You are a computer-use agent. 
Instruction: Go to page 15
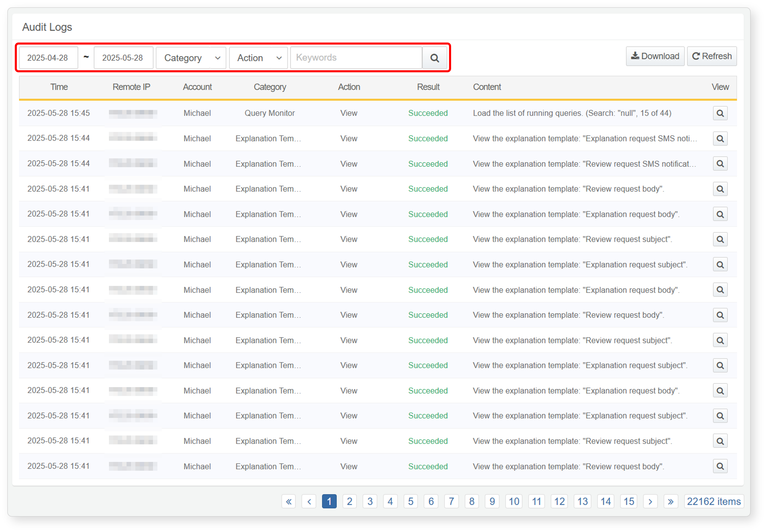629,501
